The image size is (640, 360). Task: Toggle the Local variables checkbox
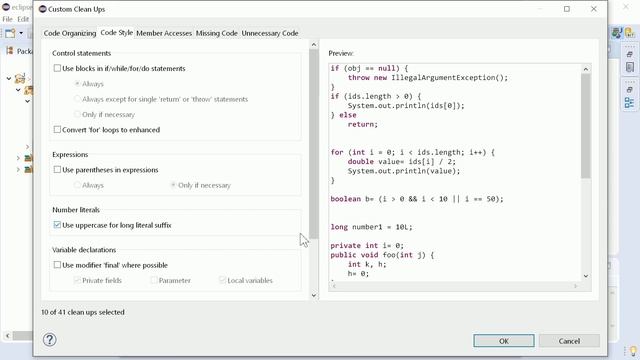[x=222, y=280]
